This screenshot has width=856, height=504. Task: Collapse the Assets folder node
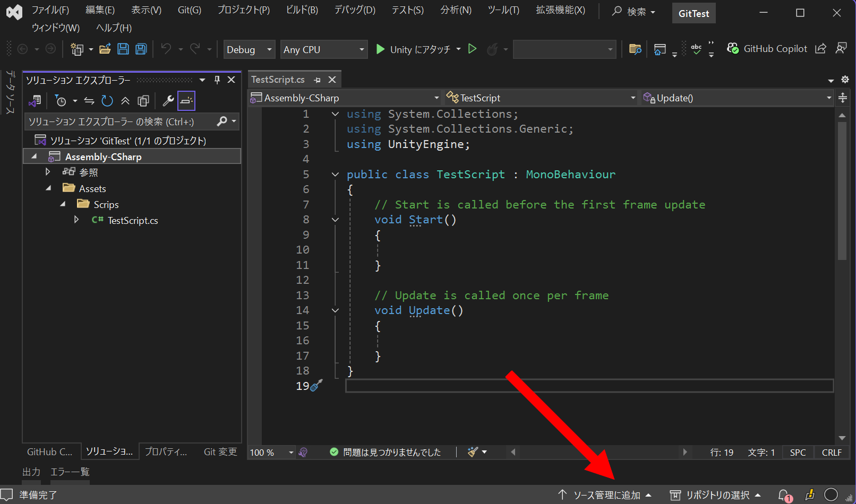(48, 188)
